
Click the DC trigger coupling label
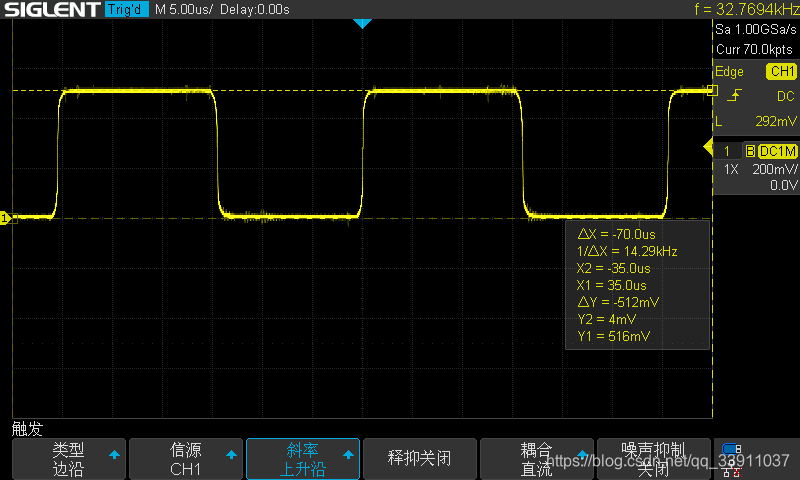[786, 96]
